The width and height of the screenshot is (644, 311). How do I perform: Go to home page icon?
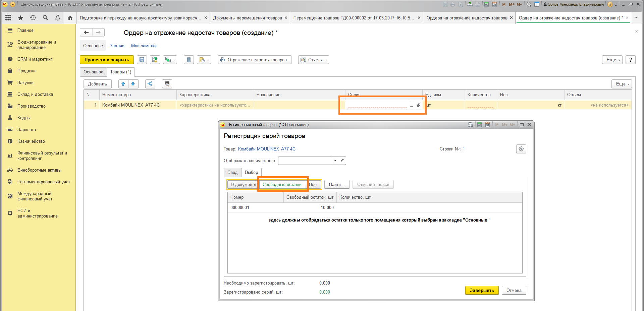pyautogui.click(x=70, y=18)
